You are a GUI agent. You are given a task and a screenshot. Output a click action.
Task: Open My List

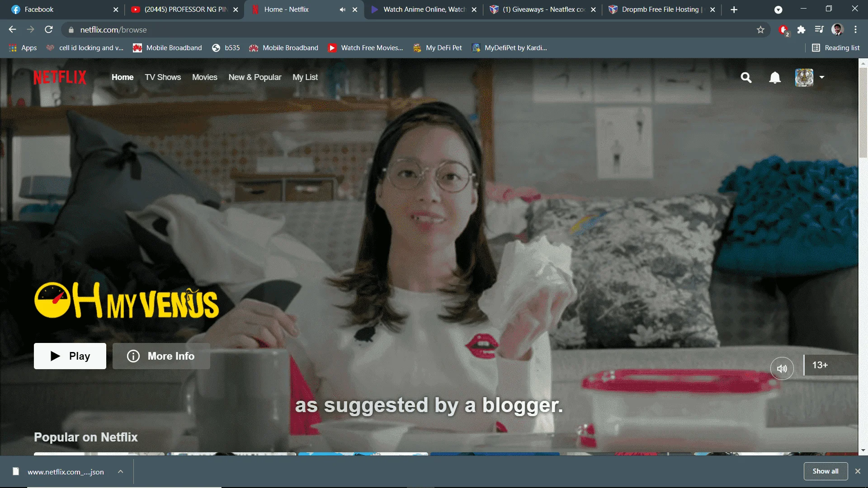305,77
